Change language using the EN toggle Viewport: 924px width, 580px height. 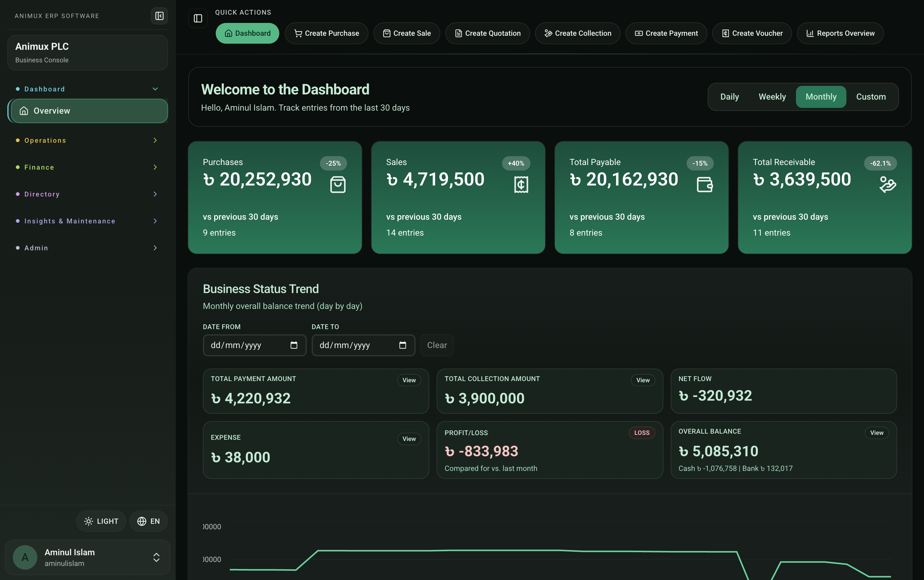(x=148, y=521)
